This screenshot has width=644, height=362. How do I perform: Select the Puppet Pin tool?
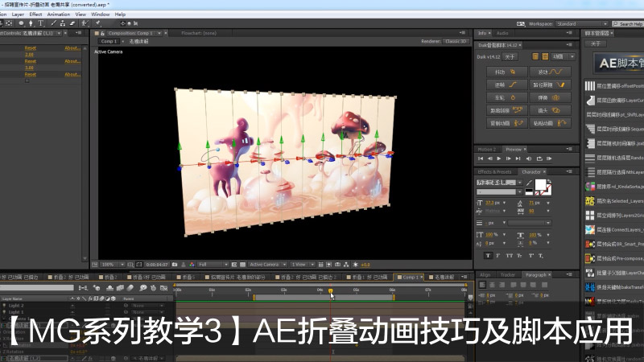click(98, 23)
